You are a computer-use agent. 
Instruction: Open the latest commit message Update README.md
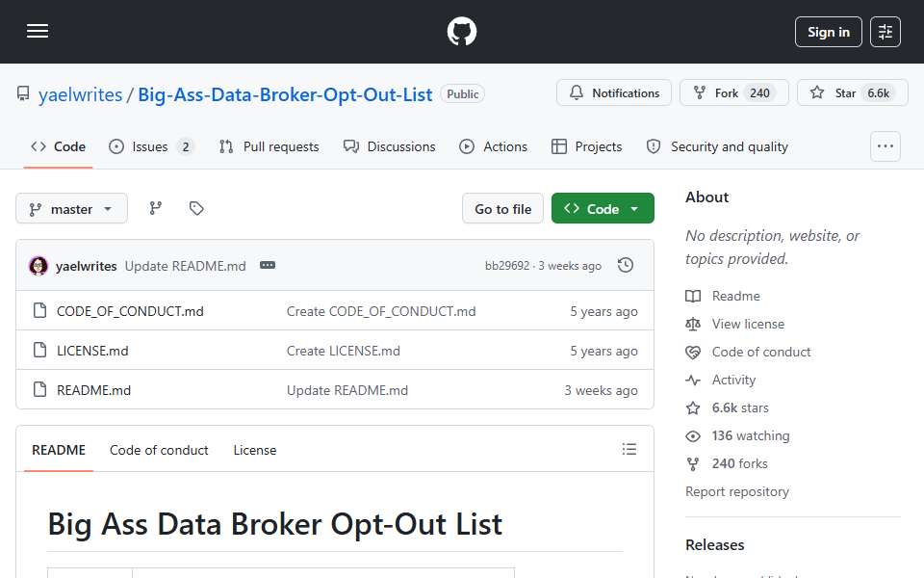tap(185, 266)
